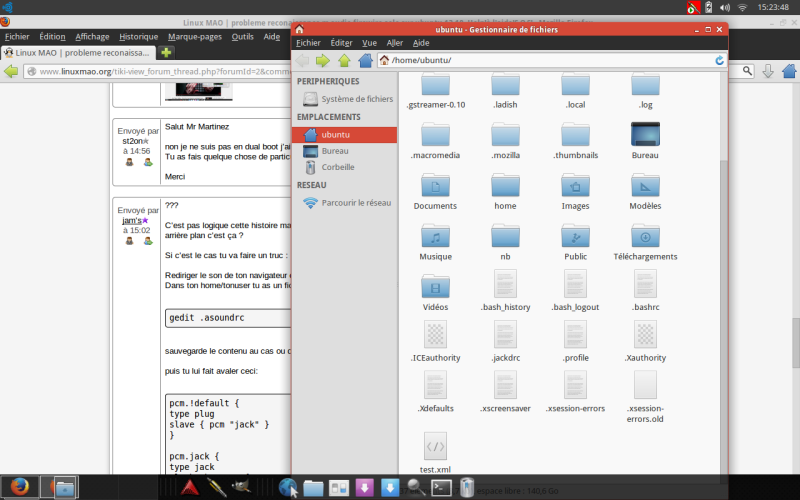
Task: Select the Public folder
Action: 575,242
